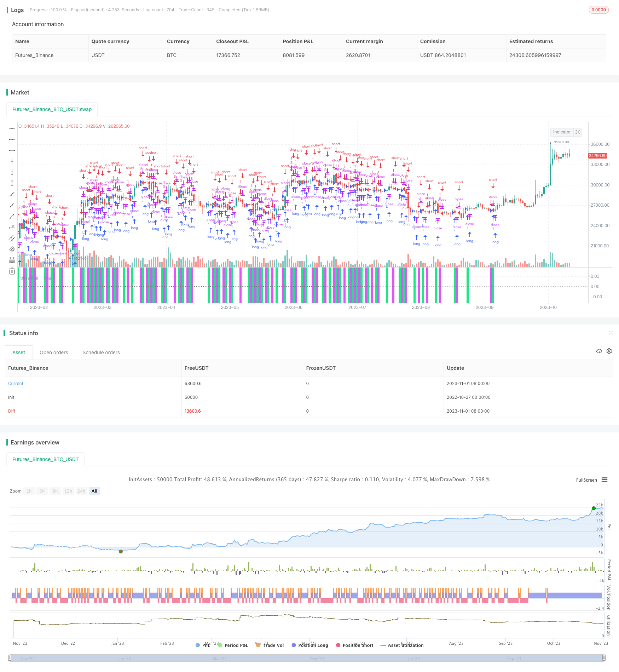Click the Estimated returns value 24306.605996159997
The image size is (619, 672).
[535, 55]
